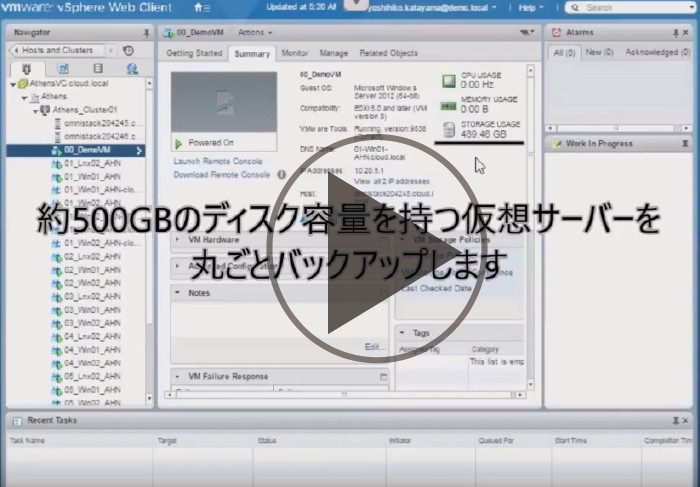Go back via Hosts and Clusters button
The image size is (700, 487).
57,50
